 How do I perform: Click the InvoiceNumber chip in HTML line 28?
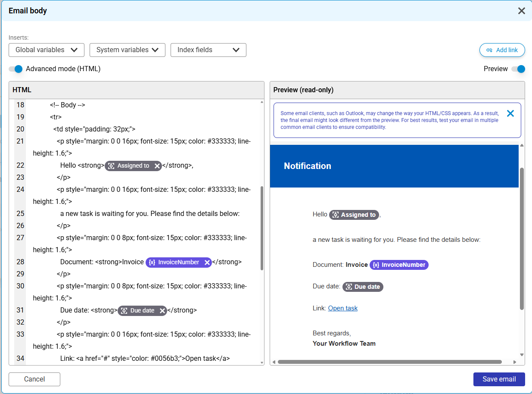click(x=178, y=263)
